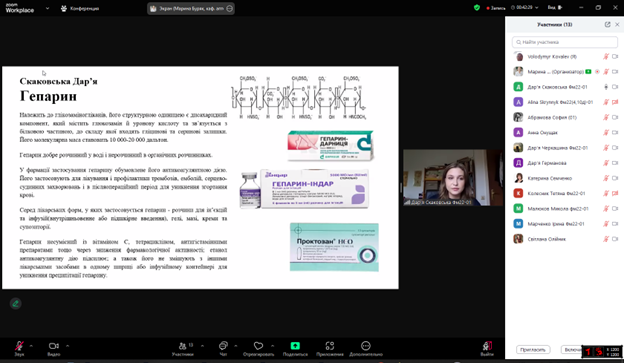Pop out participants panel icon
The width and height of the screenshot is (624, 363).
click(x=607, y=25)
